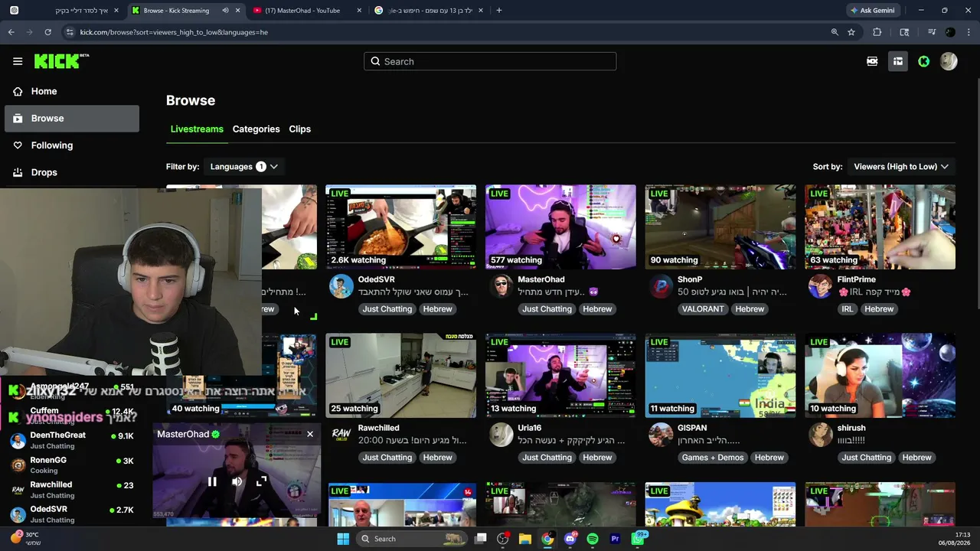Open MasterOhad channel avatar in the stream grid

(501, 286)
